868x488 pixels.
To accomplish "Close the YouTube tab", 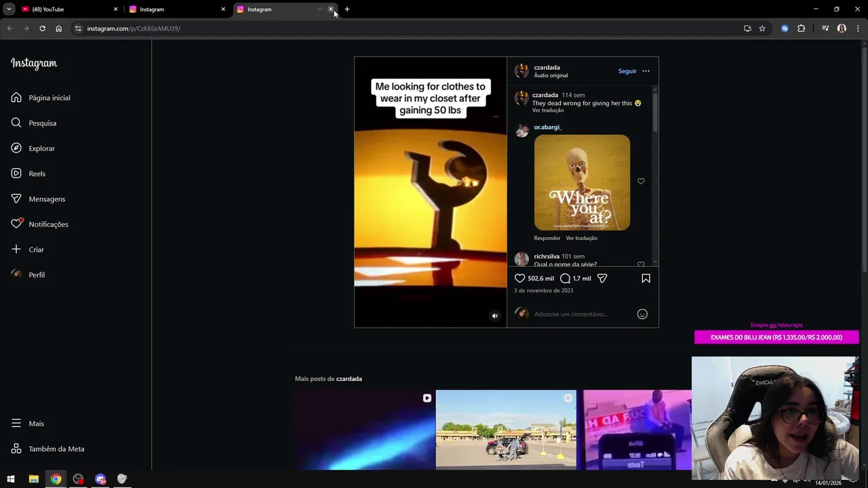I will click(x=115, y=9).
